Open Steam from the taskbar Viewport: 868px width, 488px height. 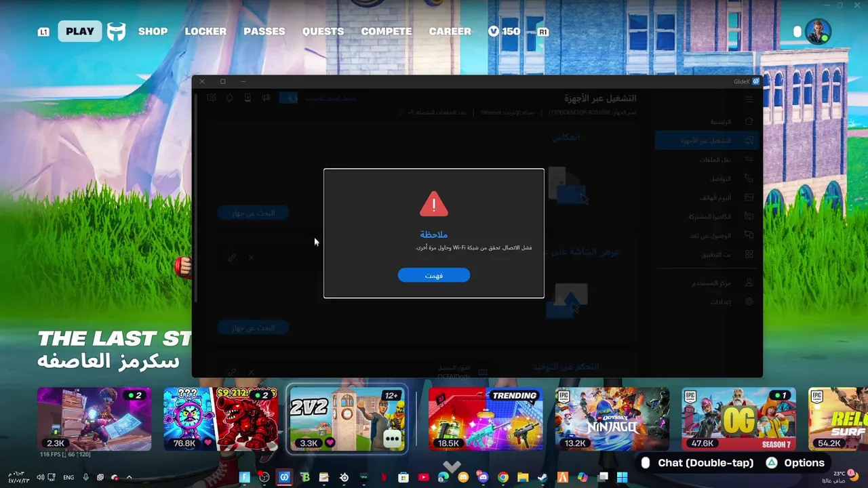tap(542, 477)
